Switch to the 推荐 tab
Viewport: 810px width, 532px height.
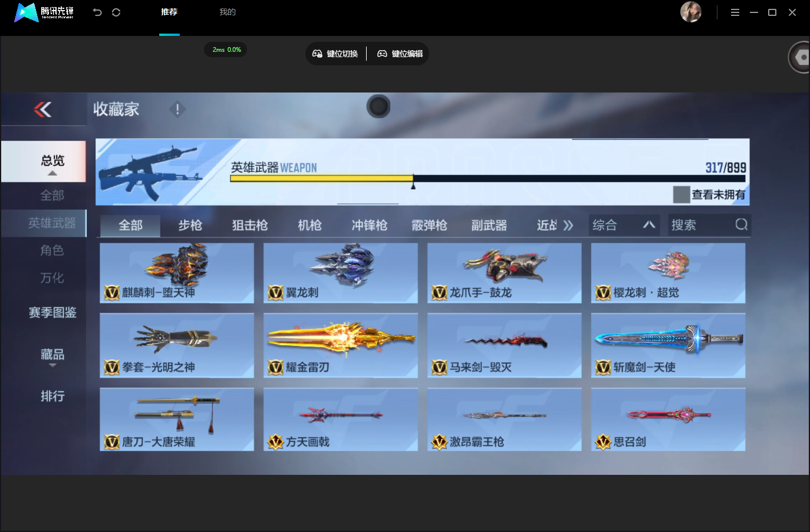click(x=169, y=12)
